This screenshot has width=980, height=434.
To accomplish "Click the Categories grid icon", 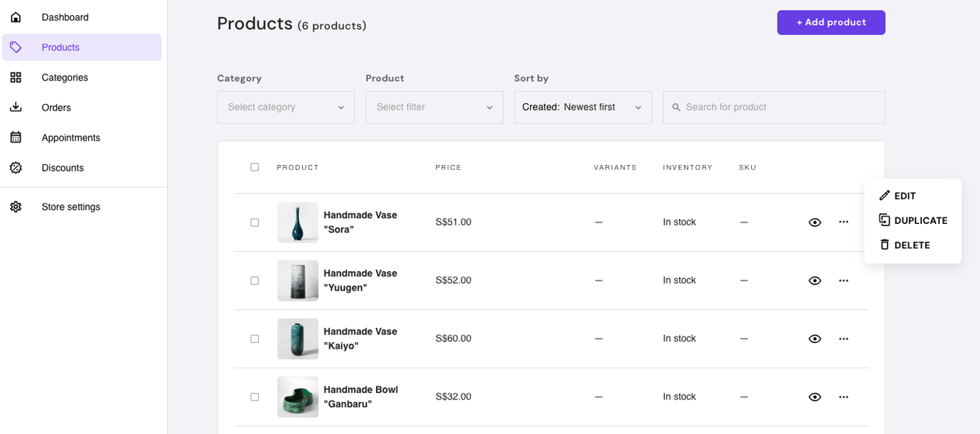I will (x=16, y=77).
